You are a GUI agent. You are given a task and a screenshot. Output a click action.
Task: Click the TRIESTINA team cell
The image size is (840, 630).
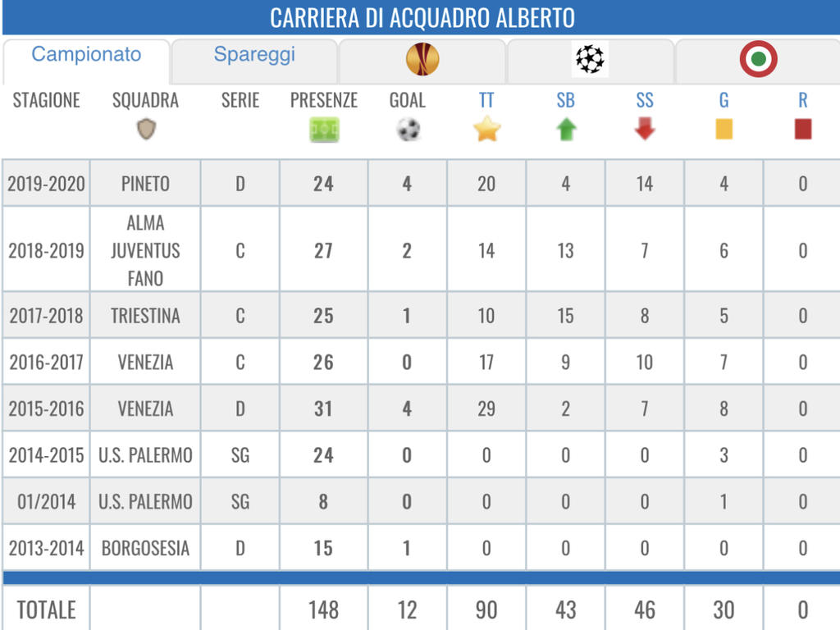(x=145, y=316)
